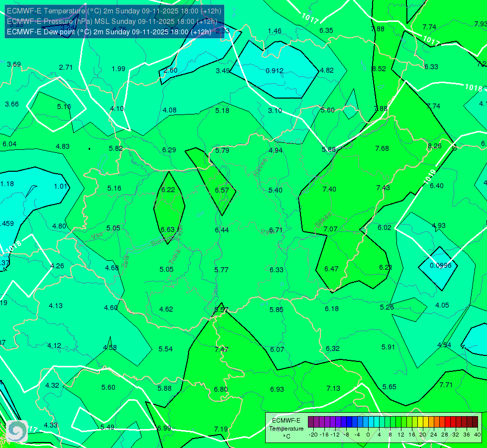Click the 6.21 value
This screenshot has height=448, width=487.
point(386,267)
